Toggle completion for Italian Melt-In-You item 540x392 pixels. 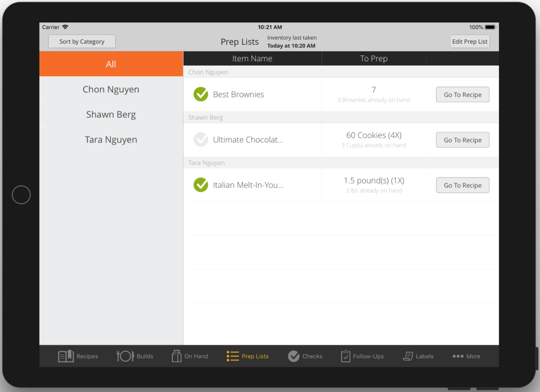[201, 185]
